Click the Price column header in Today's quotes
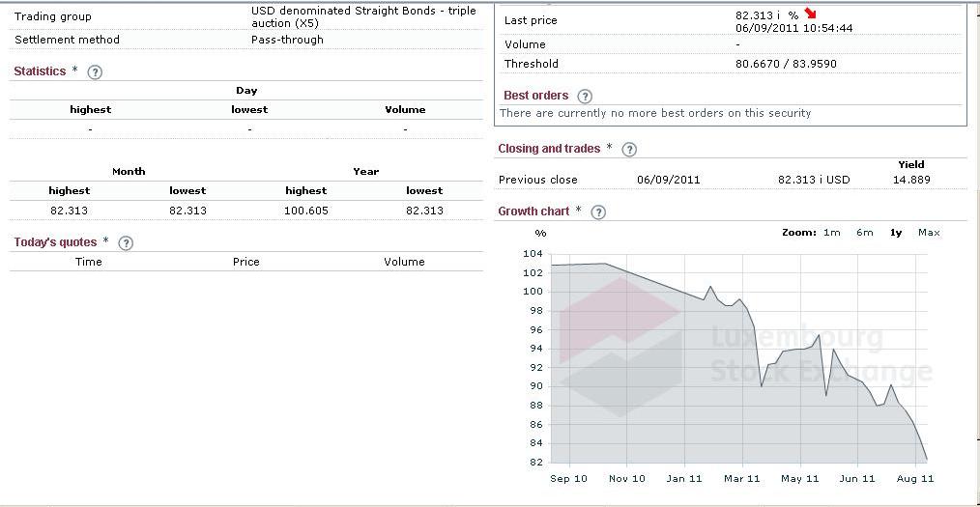This screenshot has width=980, height=507. 245,262
